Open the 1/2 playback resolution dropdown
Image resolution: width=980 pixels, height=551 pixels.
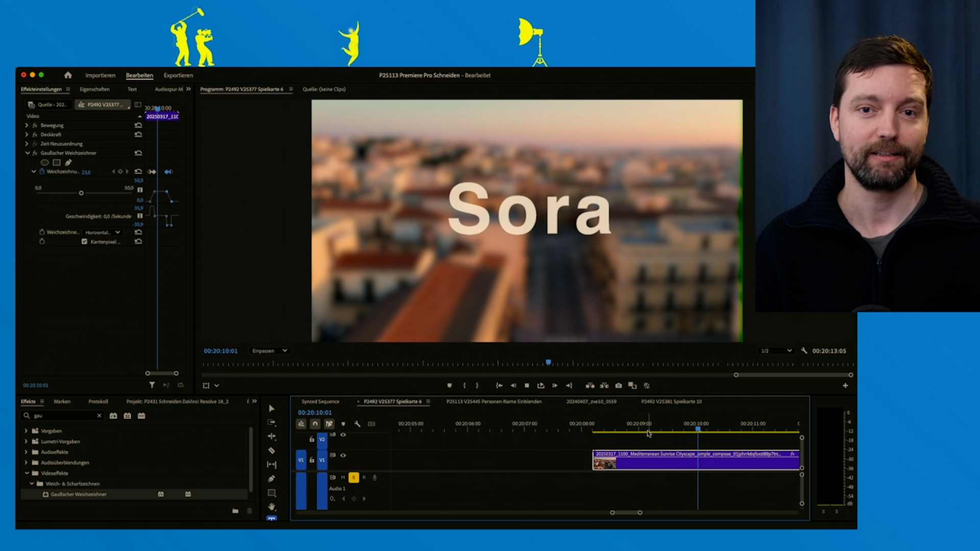(x=776, y=351)
